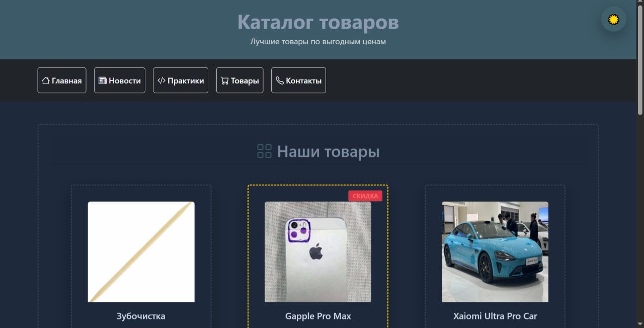The height and width of the screenshot is (328, 644).
Task: Click the house icon in Главная
Action: click(46, 80)
